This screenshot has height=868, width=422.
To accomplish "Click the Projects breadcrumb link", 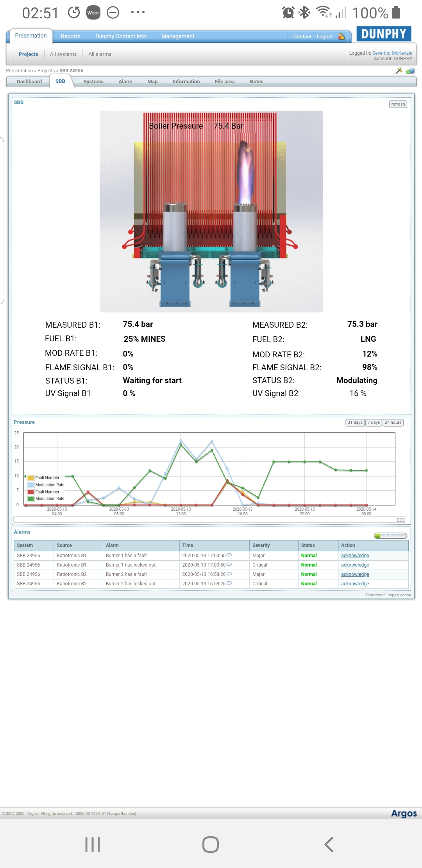I will [46, 71].
